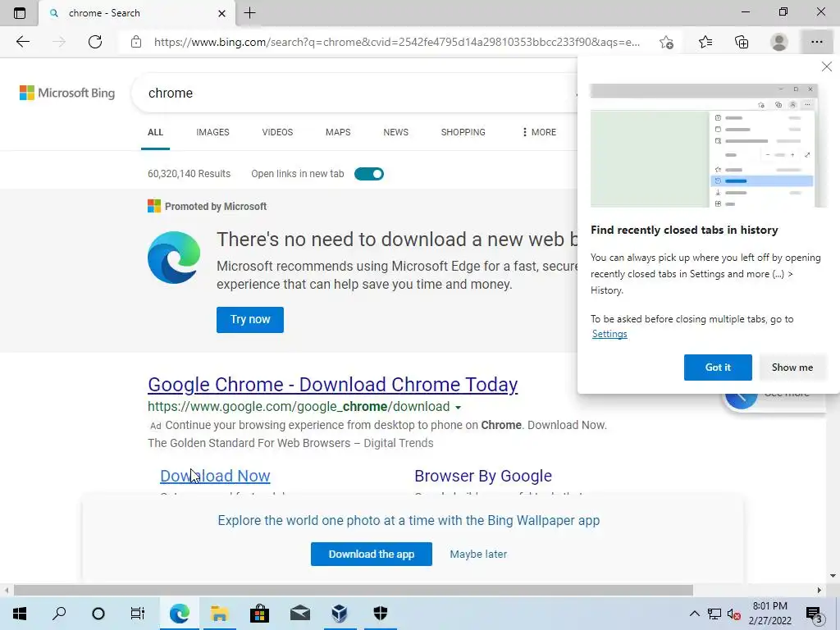Screen dimensions: 840x630
Task: Open a new tab with plus icon
Action: 249,13
